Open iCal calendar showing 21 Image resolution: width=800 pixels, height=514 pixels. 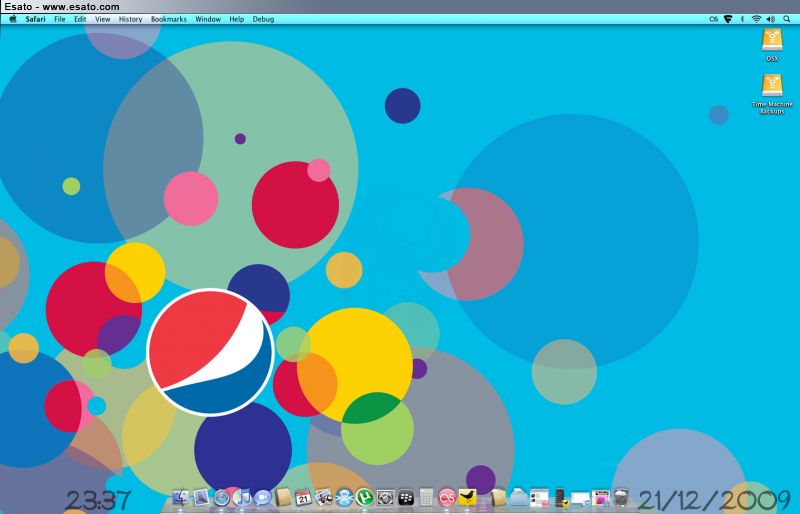tap(304, 497)
